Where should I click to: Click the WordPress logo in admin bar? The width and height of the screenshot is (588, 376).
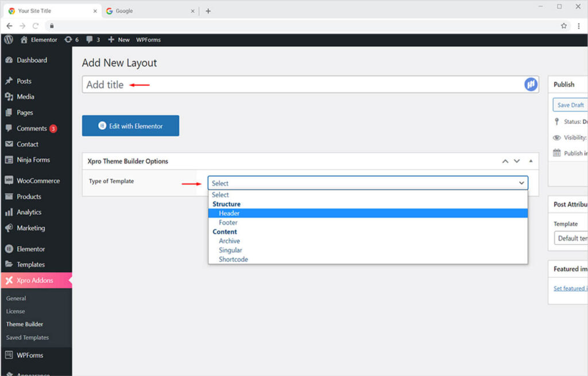click(9, 40)
